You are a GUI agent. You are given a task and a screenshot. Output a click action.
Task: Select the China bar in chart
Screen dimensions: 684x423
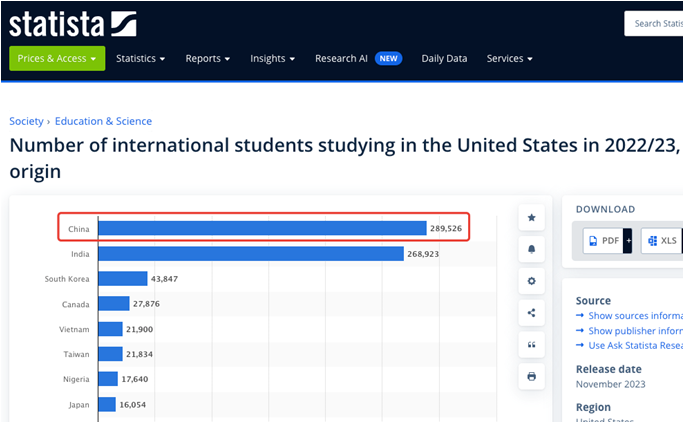tap(262, 228)
